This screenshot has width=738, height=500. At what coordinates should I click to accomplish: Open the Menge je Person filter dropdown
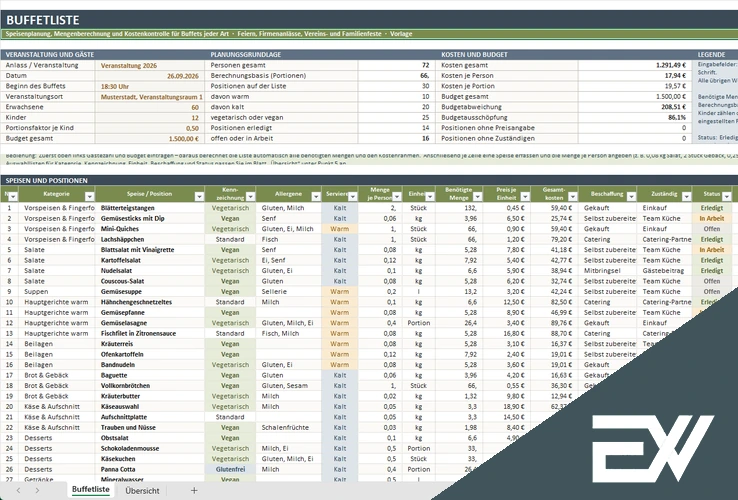(397, 197)
